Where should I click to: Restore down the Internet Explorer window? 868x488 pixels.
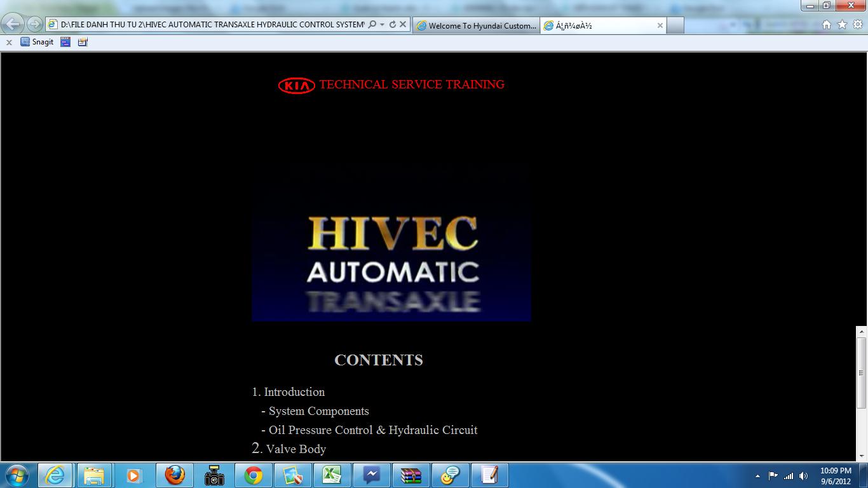pyautogui.click(x=827, y=5)
